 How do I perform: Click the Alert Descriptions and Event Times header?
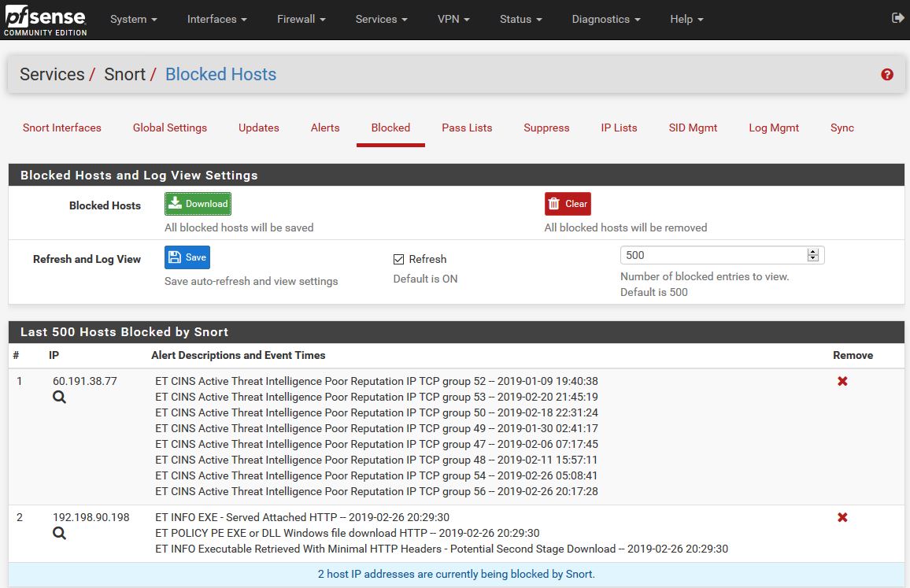[238, 355]
